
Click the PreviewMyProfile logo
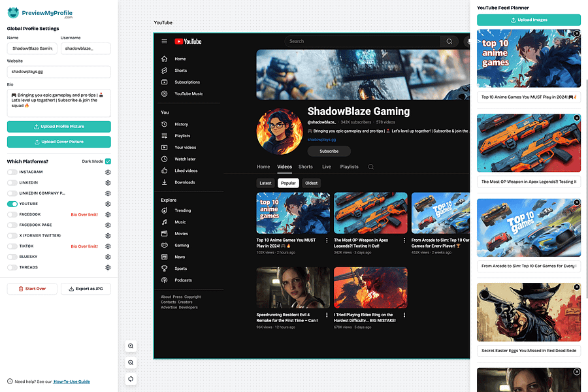[x=40, y=13]
